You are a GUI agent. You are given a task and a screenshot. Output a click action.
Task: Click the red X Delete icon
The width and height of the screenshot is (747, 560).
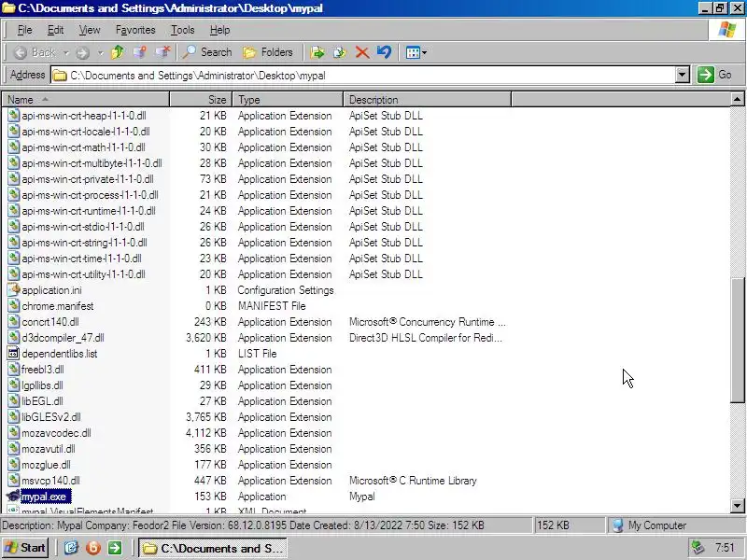point(362,52)
